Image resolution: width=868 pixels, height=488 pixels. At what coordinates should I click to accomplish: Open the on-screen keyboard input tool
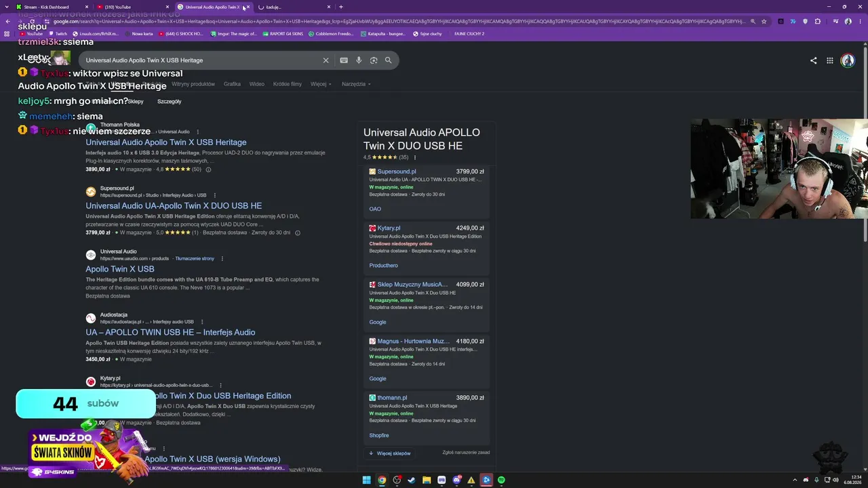click(x=344, y=60)
